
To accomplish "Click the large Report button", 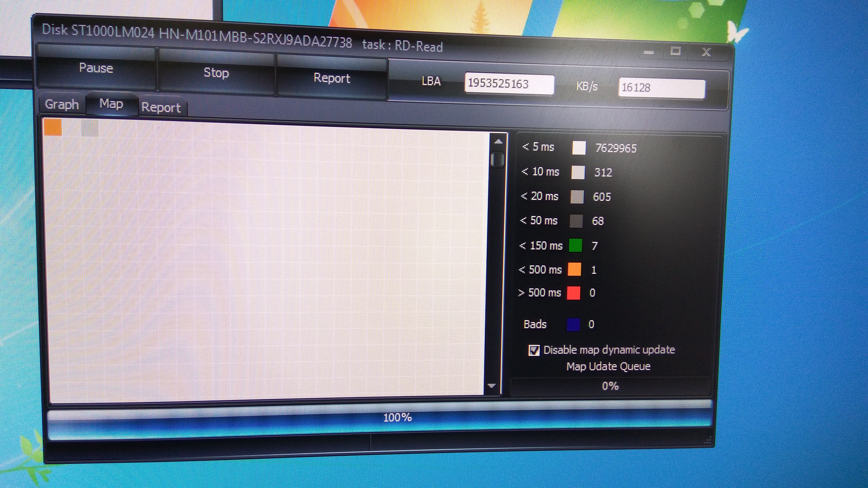I will [x=332, y=78].
